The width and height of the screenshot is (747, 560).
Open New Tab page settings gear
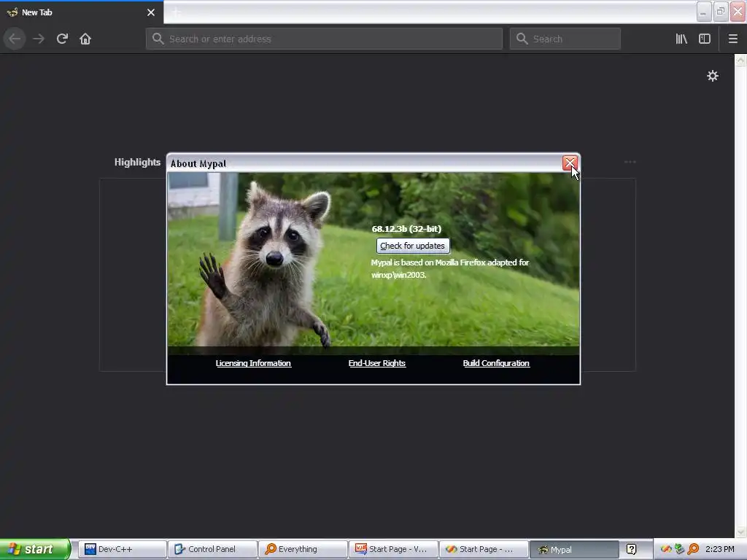click(x=712, y=76)
